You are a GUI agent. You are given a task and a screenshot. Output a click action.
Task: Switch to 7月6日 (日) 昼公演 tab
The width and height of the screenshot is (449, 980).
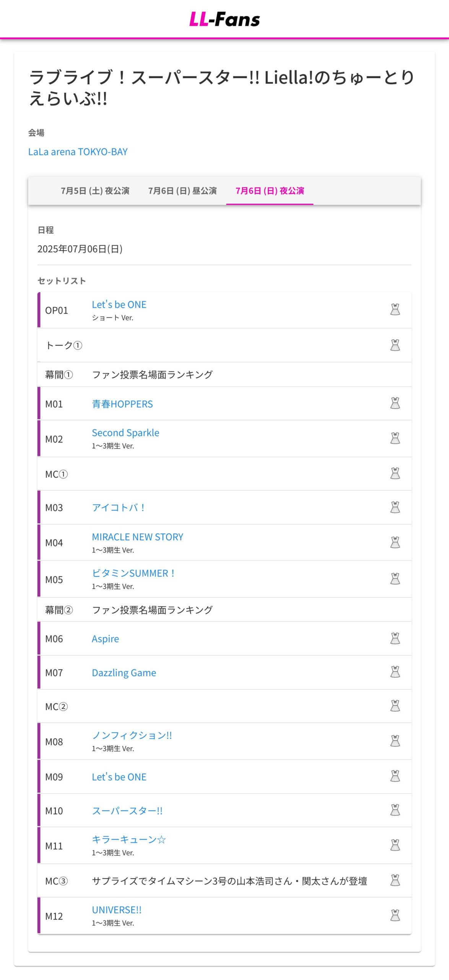tap(182, 191)
